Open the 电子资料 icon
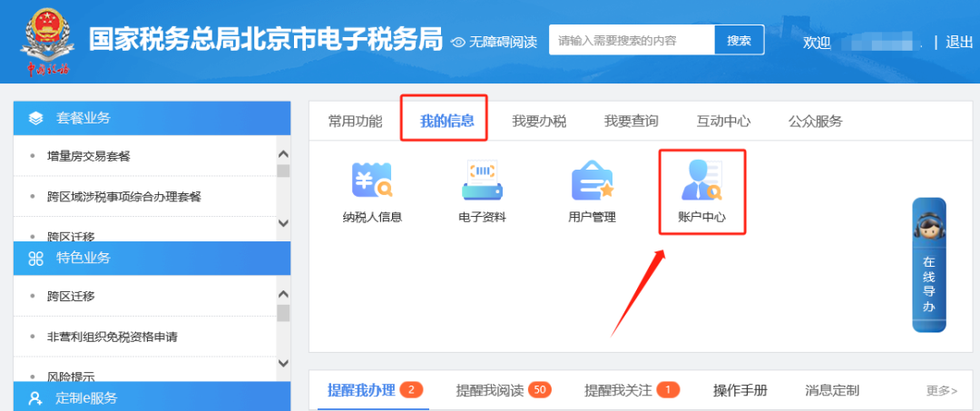Screen dimensions: 980x411 coord(482,181)
